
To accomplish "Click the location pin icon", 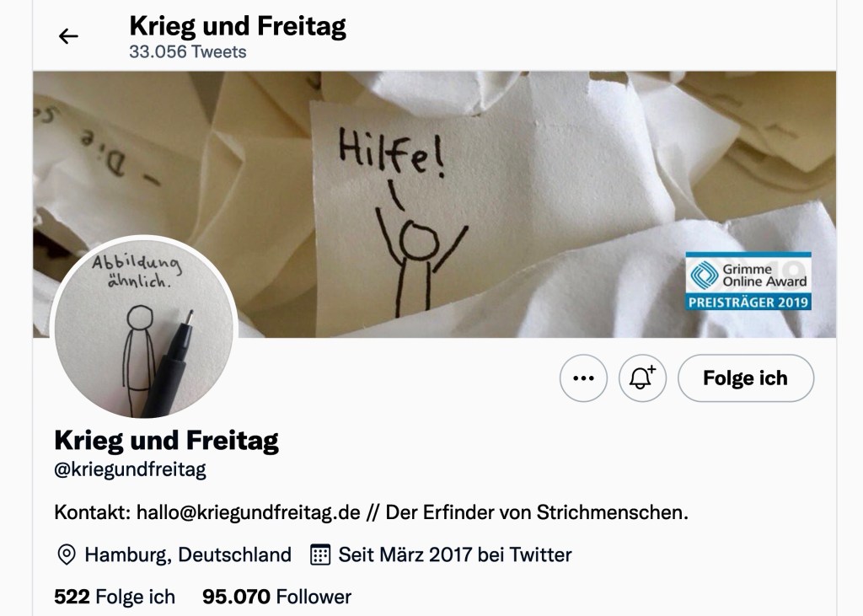I will pos(66,554).
